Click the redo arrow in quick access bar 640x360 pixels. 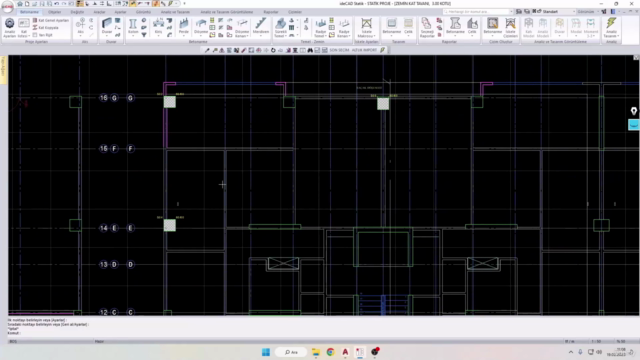pyautogui.click(x=64, y=4)
